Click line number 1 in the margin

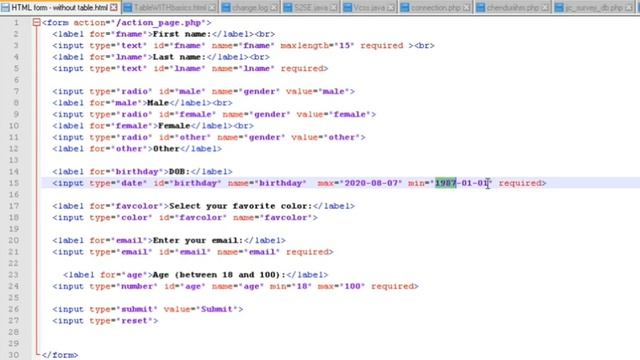click(16, 22)
